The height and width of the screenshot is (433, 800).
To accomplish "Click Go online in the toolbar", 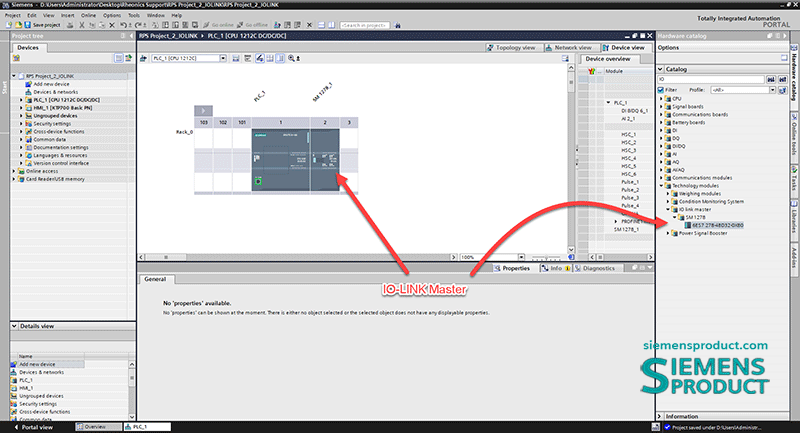I will pyautogui.click(x=218, y=25).
